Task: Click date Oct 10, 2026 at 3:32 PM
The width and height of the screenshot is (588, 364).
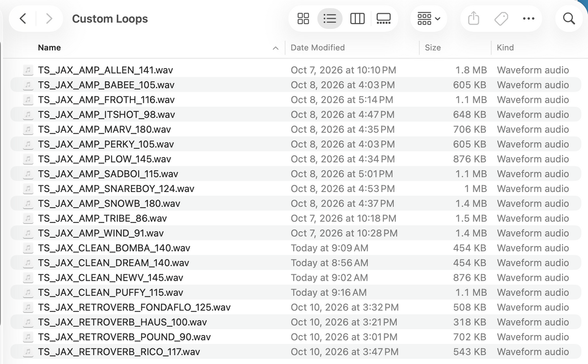Action: (x=344, y=307)
